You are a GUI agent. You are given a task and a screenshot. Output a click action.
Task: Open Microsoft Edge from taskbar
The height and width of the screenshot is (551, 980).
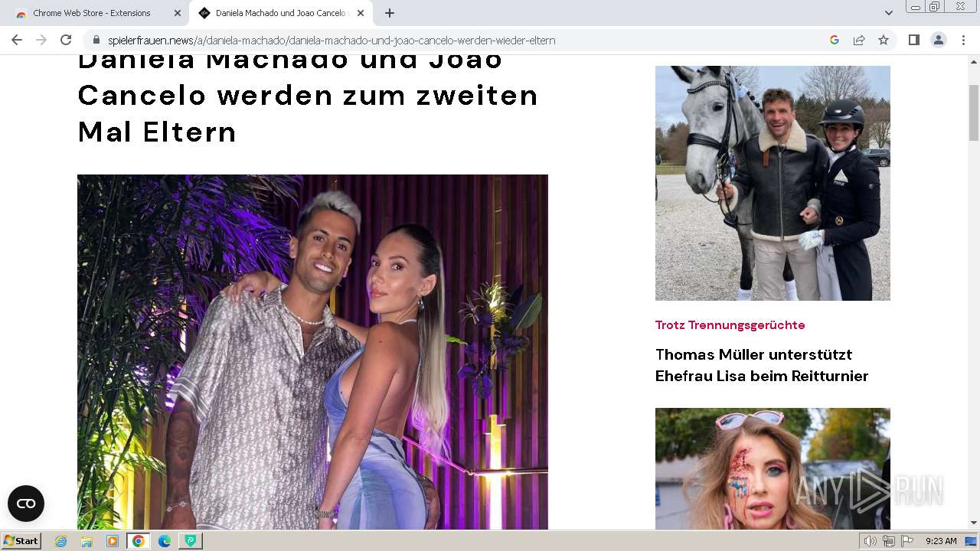(164, 541)
